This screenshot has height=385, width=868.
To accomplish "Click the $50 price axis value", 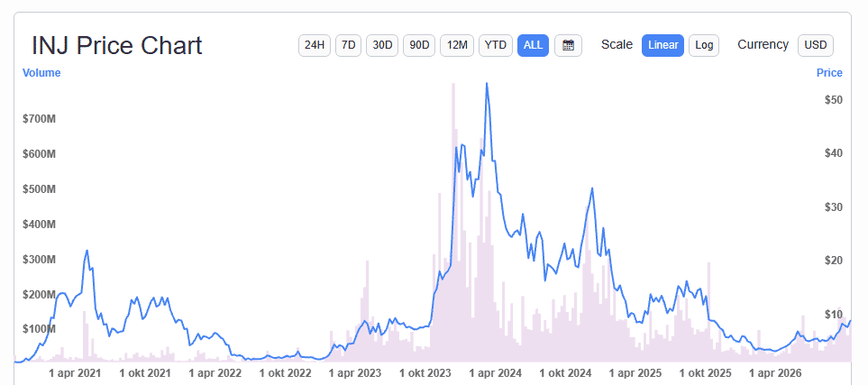I will coord(833,100).
